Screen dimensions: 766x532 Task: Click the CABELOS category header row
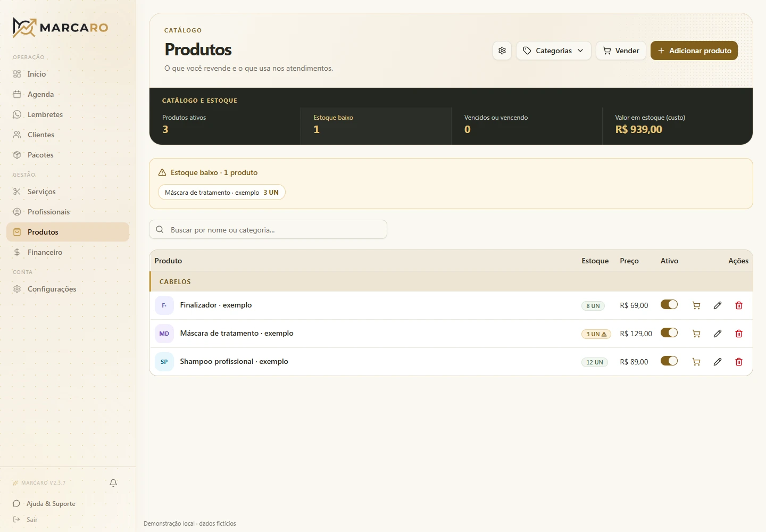point(451,281)
